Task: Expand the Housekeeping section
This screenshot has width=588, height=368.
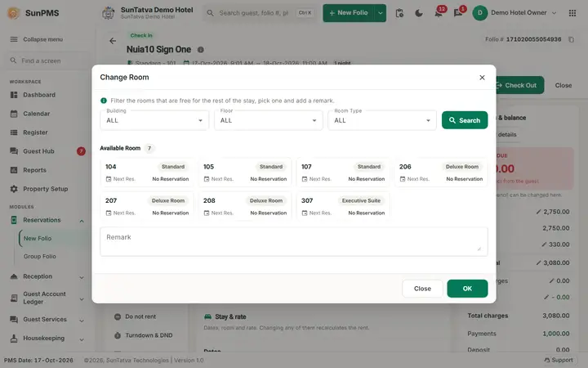Action: (82, 339)
